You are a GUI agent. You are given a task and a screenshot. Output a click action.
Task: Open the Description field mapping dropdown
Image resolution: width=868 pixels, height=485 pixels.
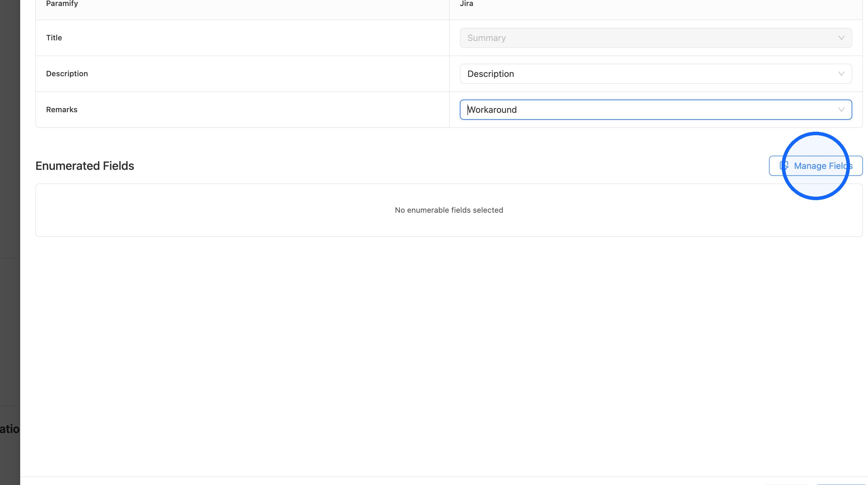click(656, 74)
